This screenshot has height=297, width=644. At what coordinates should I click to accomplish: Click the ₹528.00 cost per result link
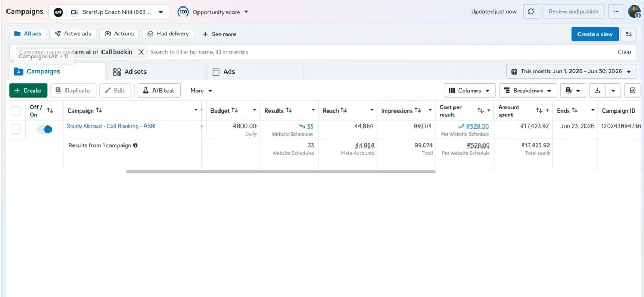click(x=477, y=127)
